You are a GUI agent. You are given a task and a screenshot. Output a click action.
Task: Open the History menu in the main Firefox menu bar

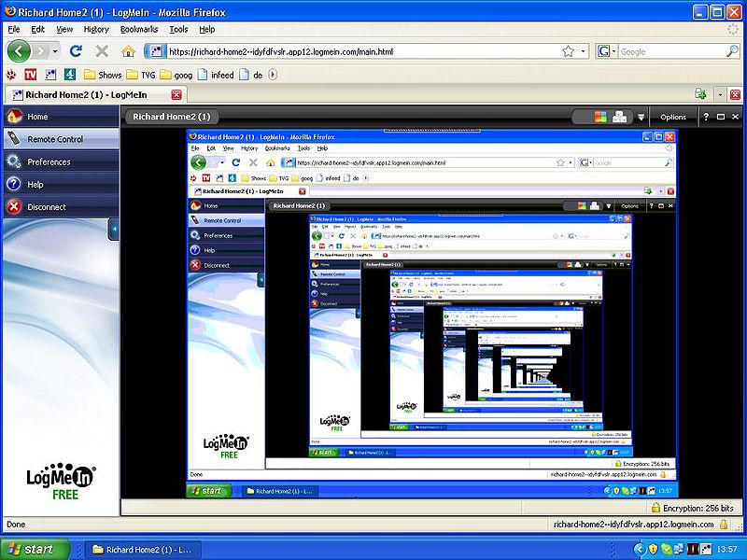click(x=96, y=30)
